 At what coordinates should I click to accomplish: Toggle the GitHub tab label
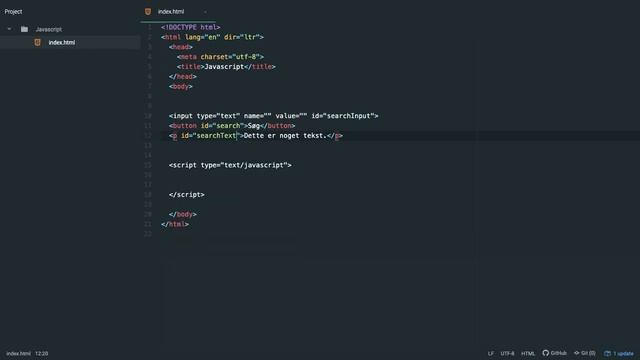pos(558,353)
